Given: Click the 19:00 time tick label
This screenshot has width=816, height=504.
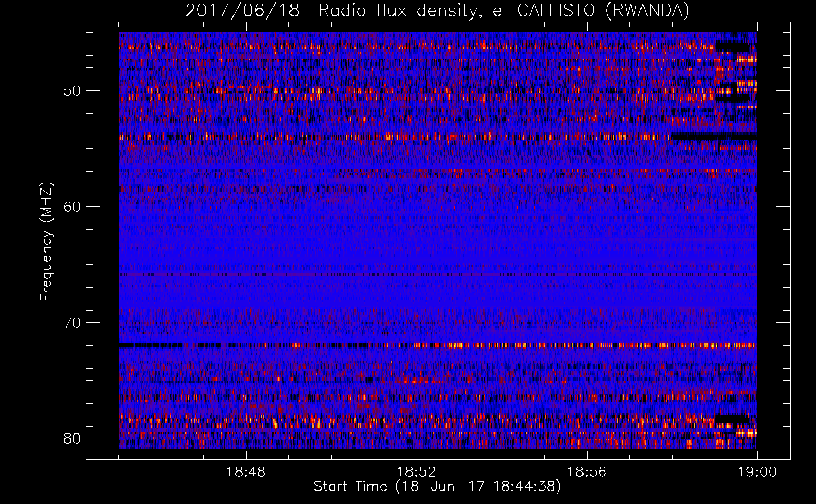Looking at the screenshot, I should [x=757, y=472].
